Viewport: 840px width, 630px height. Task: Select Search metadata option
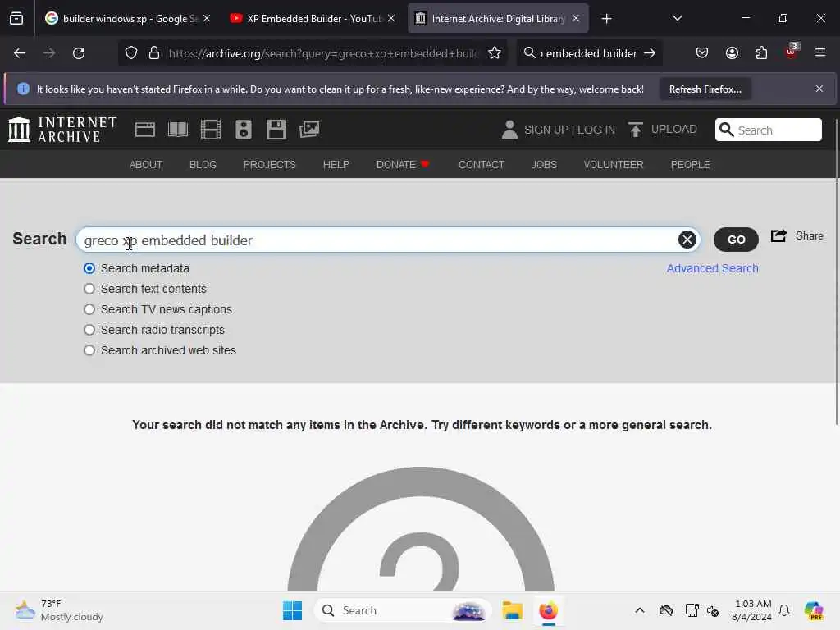tap(89, 268)
